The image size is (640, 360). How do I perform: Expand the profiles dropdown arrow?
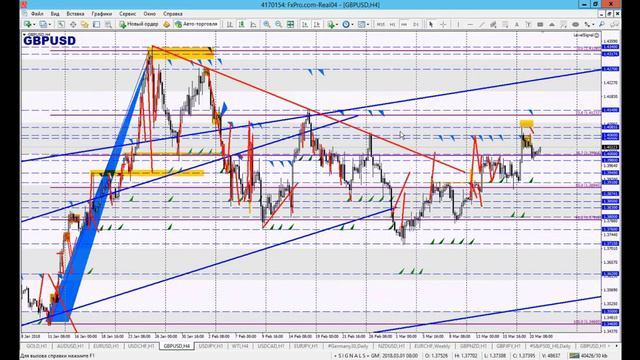49,24
